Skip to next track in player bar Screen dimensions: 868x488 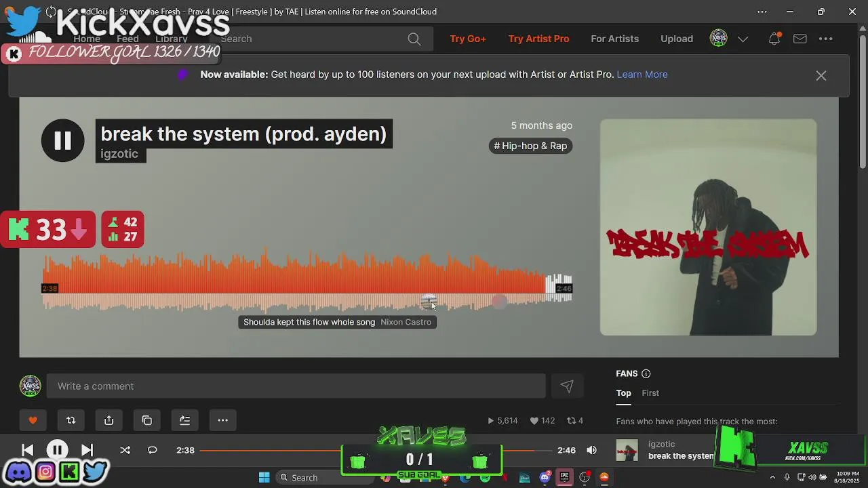click(x=87, y=450)
